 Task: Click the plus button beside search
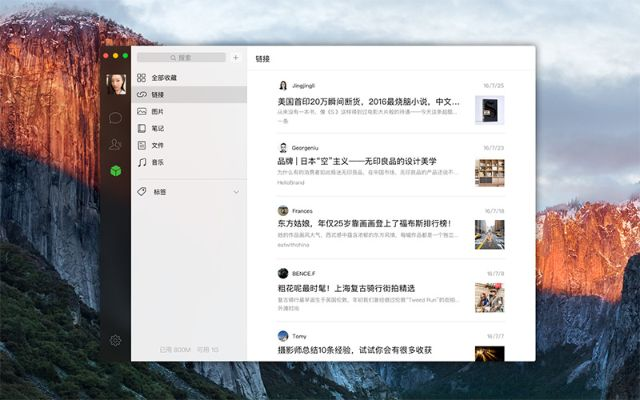236,58
